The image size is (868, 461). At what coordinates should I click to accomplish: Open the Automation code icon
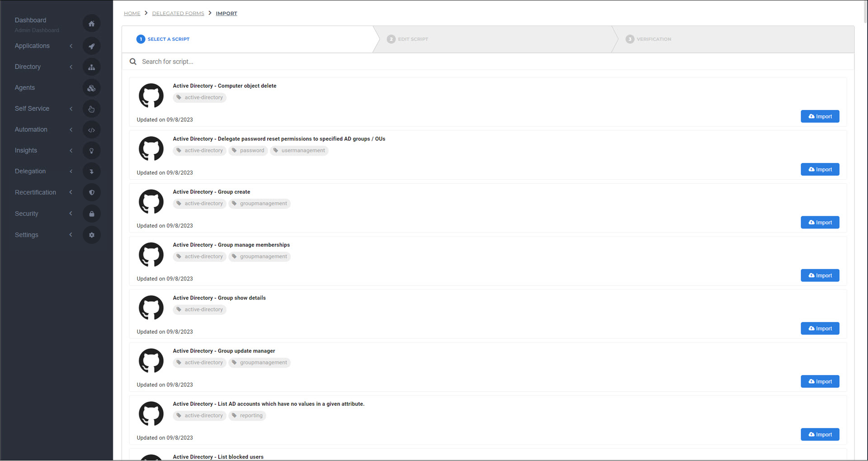click(92, 129)
